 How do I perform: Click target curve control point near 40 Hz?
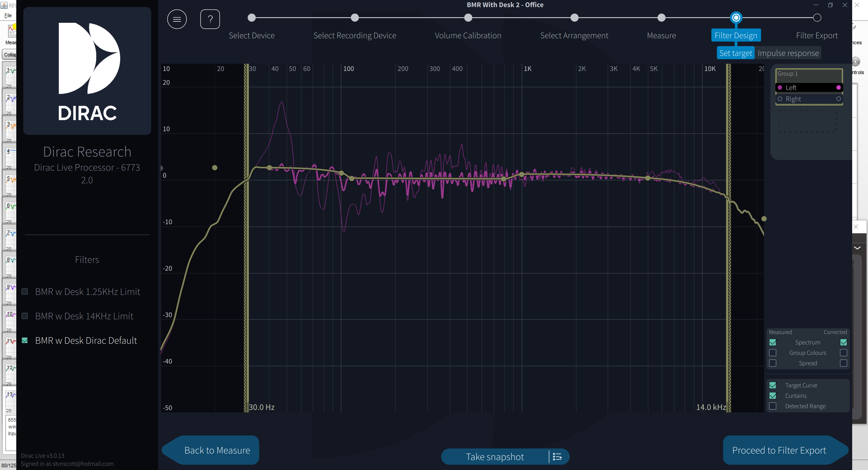pos(269,167)
